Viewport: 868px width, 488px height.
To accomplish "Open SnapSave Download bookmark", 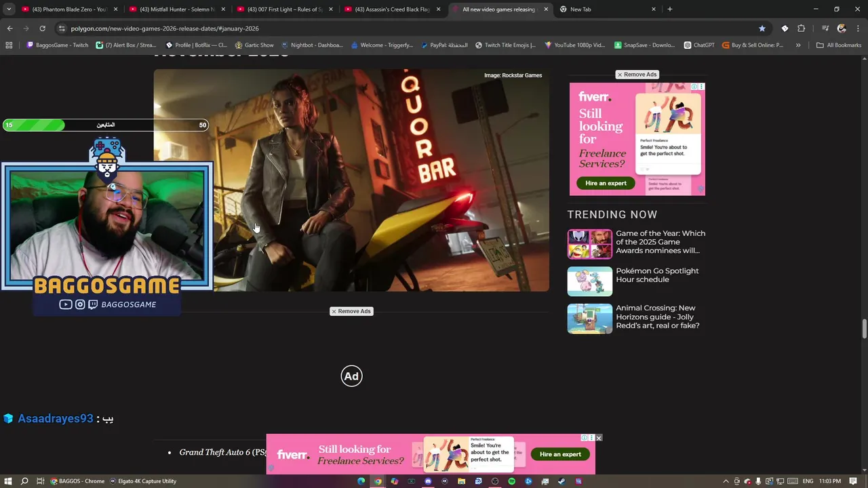I will point(644,45).
